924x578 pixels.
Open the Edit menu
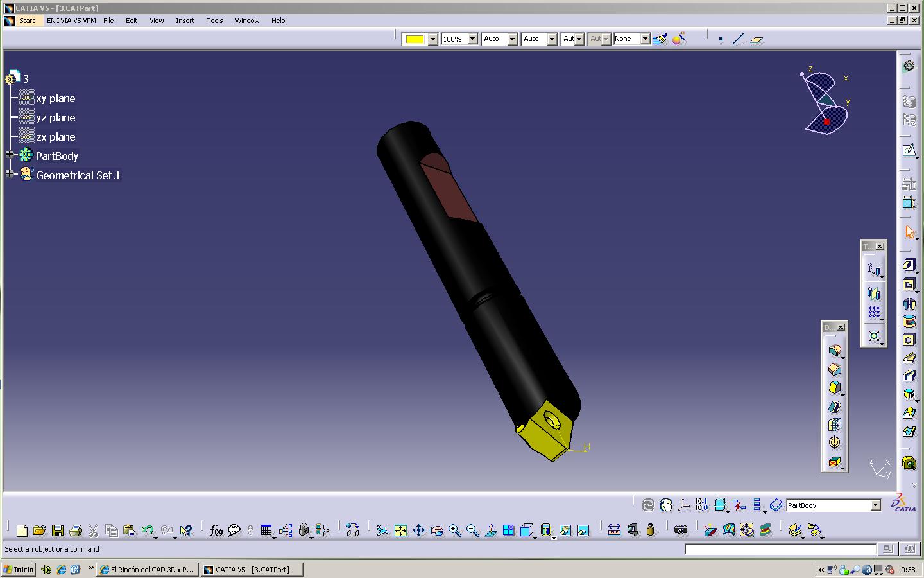point(132,21)
